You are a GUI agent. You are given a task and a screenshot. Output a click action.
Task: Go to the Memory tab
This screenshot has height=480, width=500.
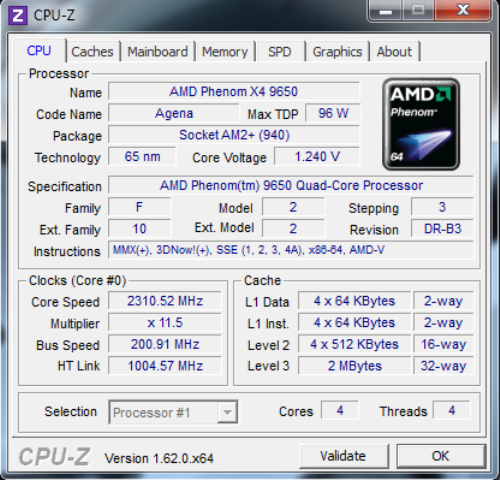click(x=225, y=52)
